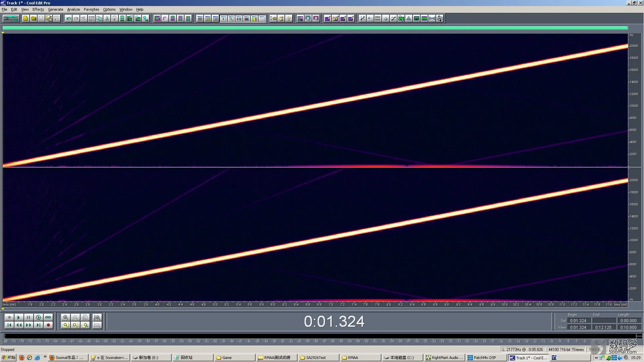Viewport: 644px width, 362px height.
Task: Open scripts scroll icon in toolbar
Action: (x=281, y=18)
